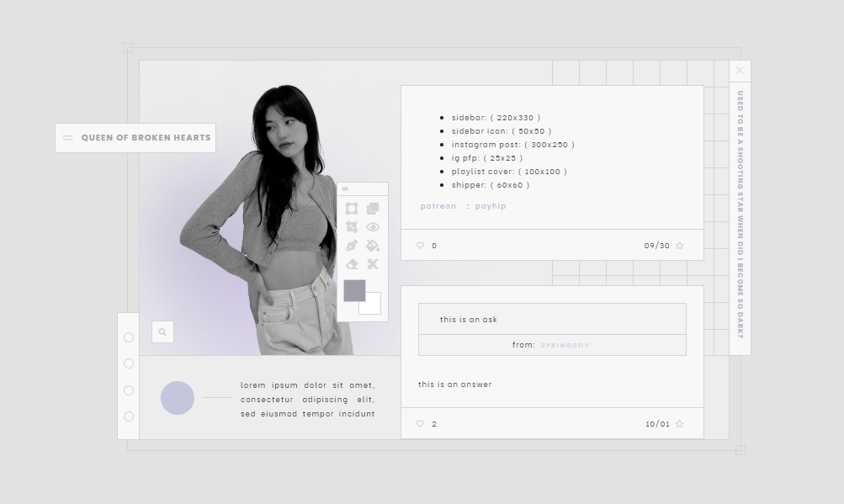Like the 09/30 post with heart icon
The height and width of the screenshot is (504, 844).
click(421, 246)
